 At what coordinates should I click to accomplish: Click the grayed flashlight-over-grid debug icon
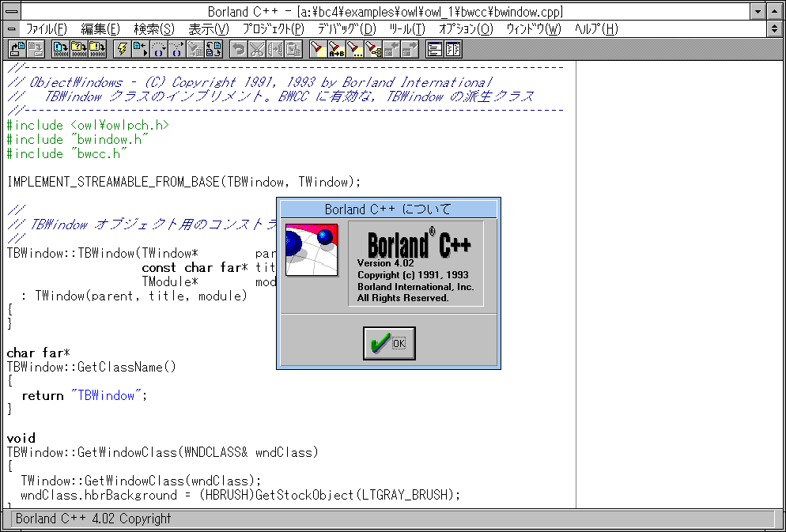tap(195, 48)
